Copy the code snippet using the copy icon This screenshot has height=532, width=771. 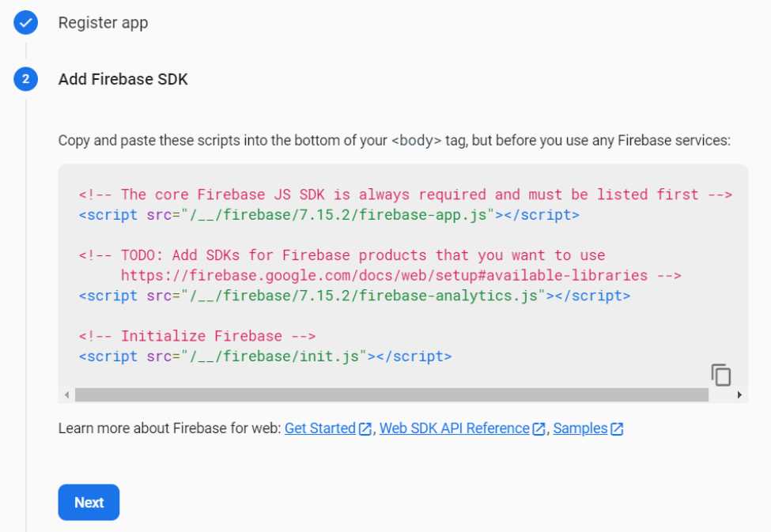click(x=720, y=374)
